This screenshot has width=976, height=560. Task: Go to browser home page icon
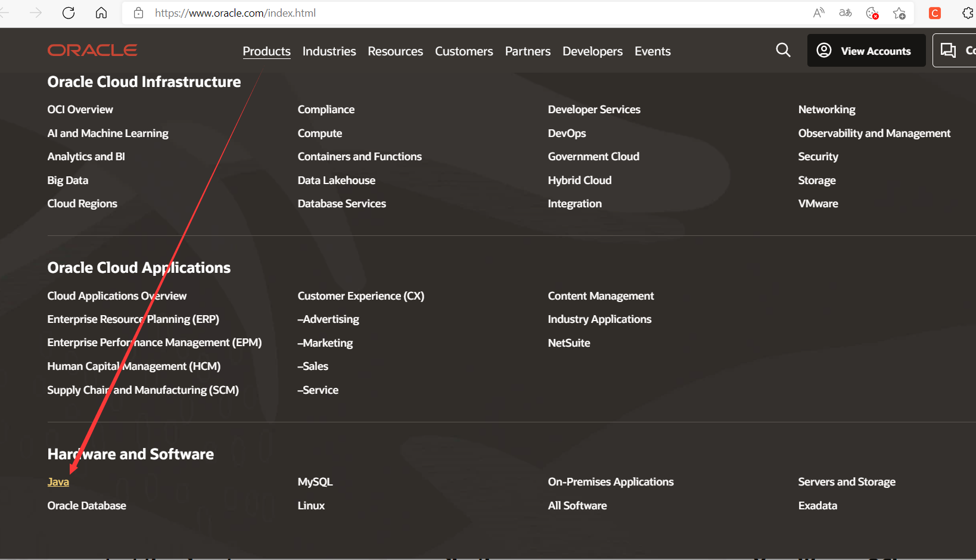click(101, 13)
